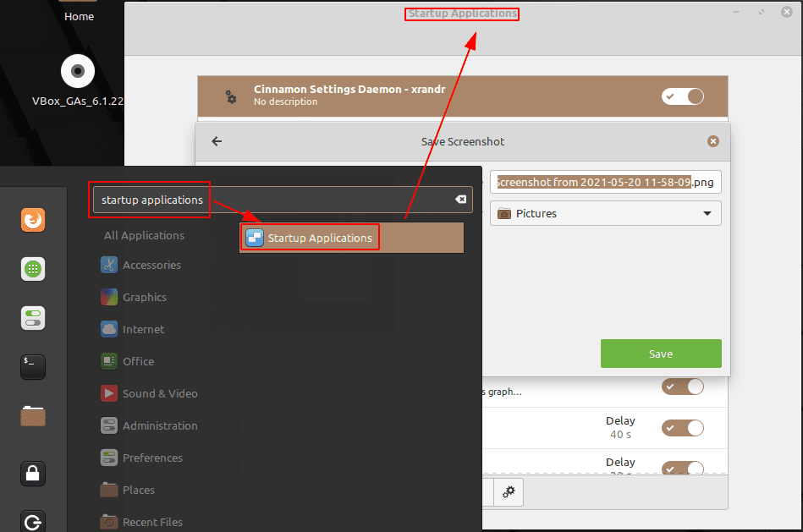The image size is (803, 532).
Task: Click the Lock Screen padlock icon
Action: pyautogui.click(x=33, y=474)
